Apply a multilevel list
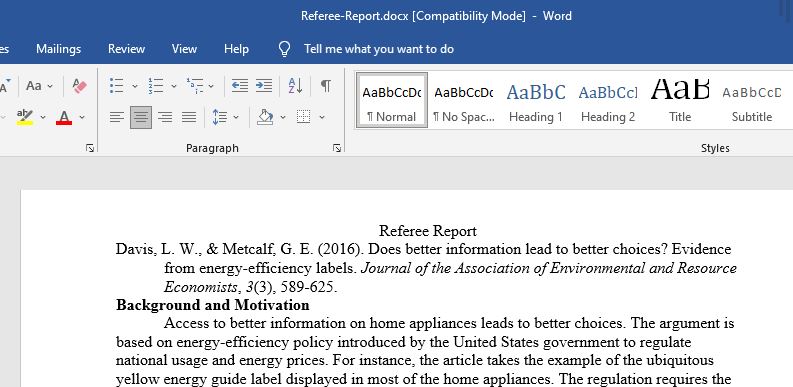The width and height of the screenshot is (793, 387). 195,86
